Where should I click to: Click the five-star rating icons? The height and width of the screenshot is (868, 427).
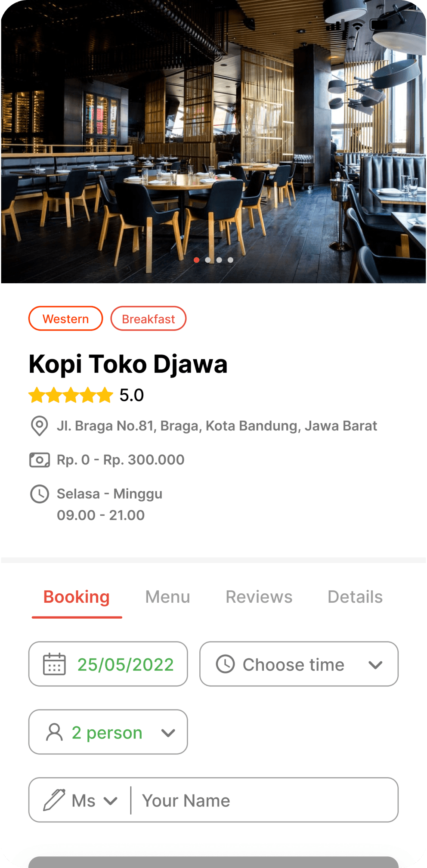pyautogui.click(x=71, y=395)
